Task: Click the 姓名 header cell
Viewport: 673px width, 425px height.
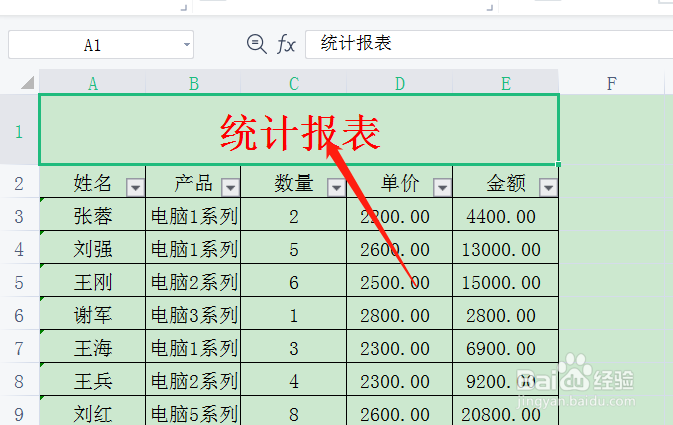Action: point(93,182)
